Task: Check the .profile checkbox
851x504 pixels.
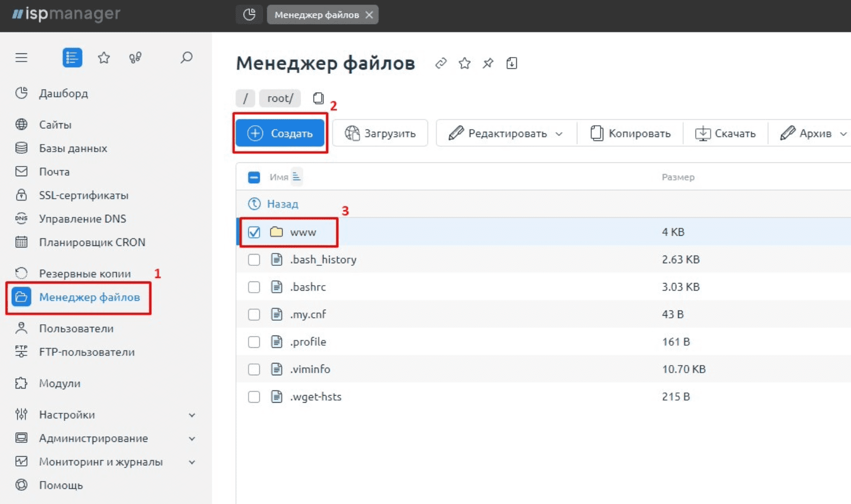Action: (254, 342)
